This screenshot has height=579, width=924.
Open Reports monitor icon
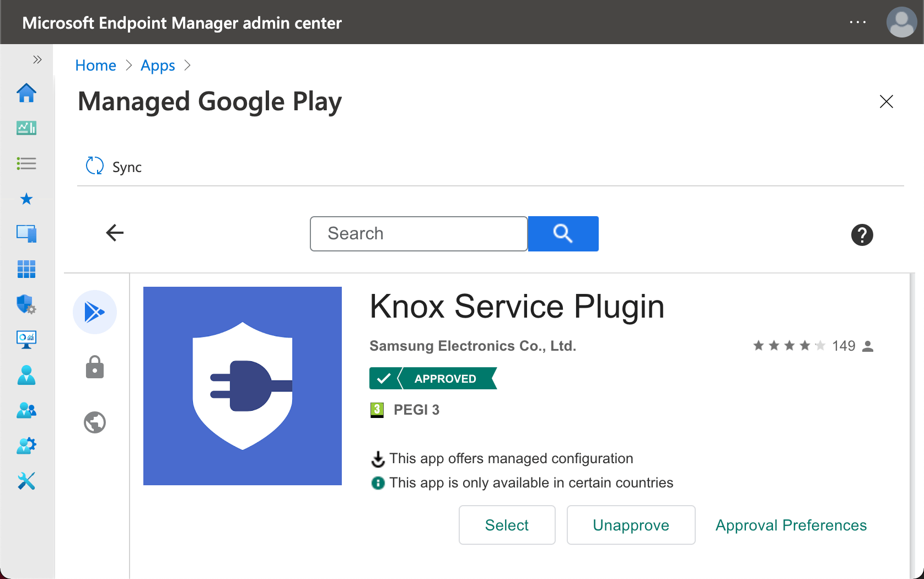click(x=26, y=340)
